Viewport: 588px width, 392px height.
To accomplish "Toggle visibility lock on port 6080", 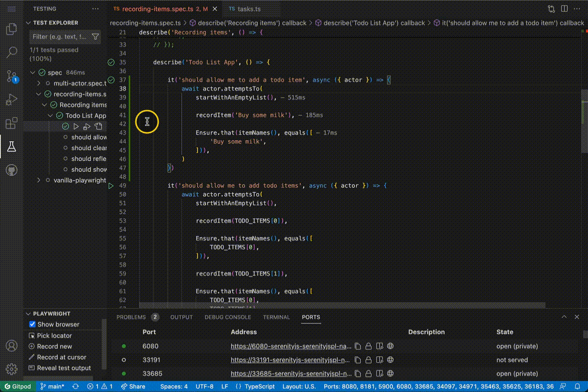I will pos(369,346).
